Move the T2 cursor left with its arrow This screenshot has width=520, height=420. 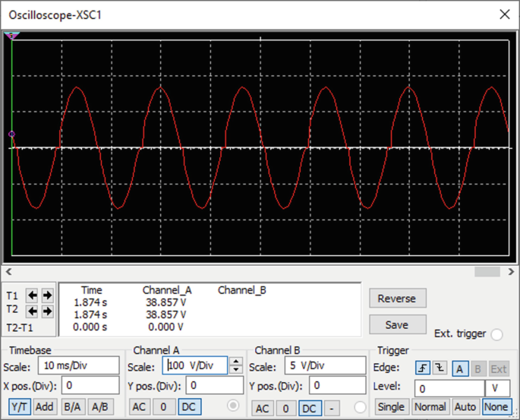pyautogui.click(x=33, y=311)
